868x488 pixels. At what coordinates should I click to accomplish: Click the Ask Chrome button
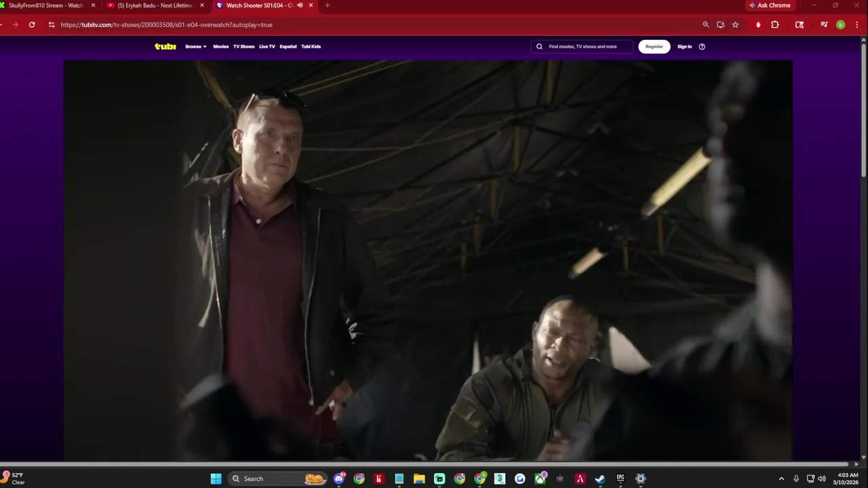pos(770,5)
